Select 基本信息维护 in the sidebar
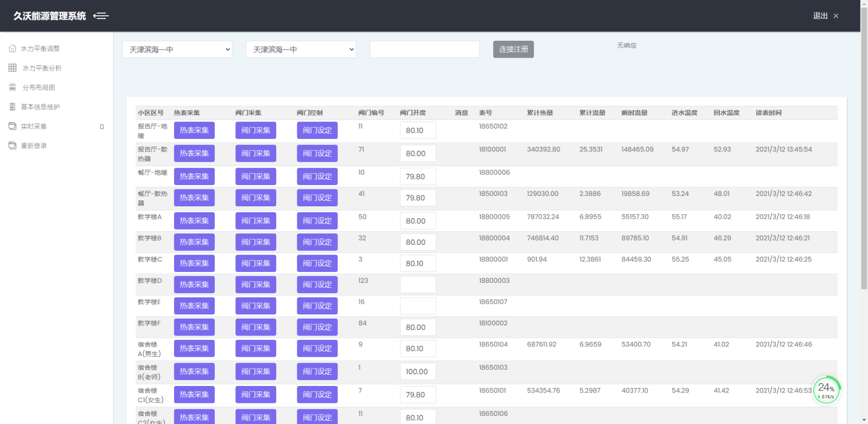This screenshot has width=868, height=424. click(x=40, y=107)
